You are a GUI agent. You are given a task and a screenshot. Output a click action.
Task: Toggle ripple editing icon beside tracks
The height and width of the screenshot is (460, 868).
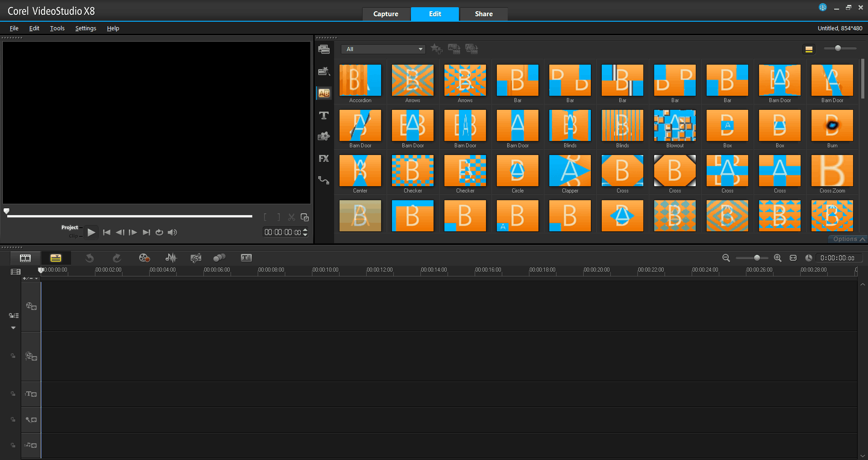click(14, 315)
